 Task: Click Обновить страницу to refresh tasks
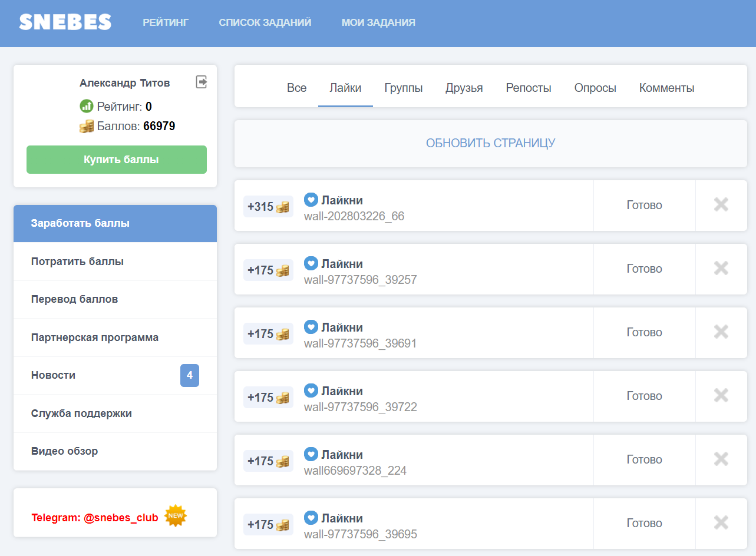pyautogui.click(x=491, y=143)
